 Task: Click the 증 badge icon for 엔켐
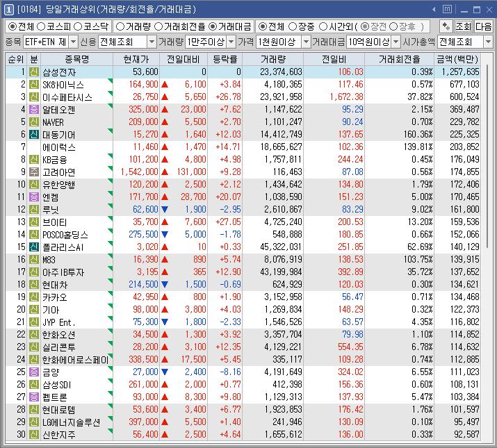click(x=34, y=197)
